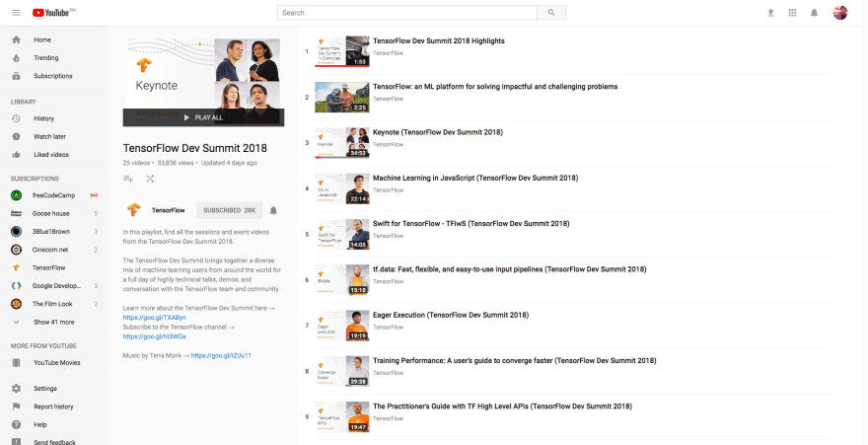Open TensorFlow Dev Summit 2018 Highlights thumbnail

(x=342, y=51)
